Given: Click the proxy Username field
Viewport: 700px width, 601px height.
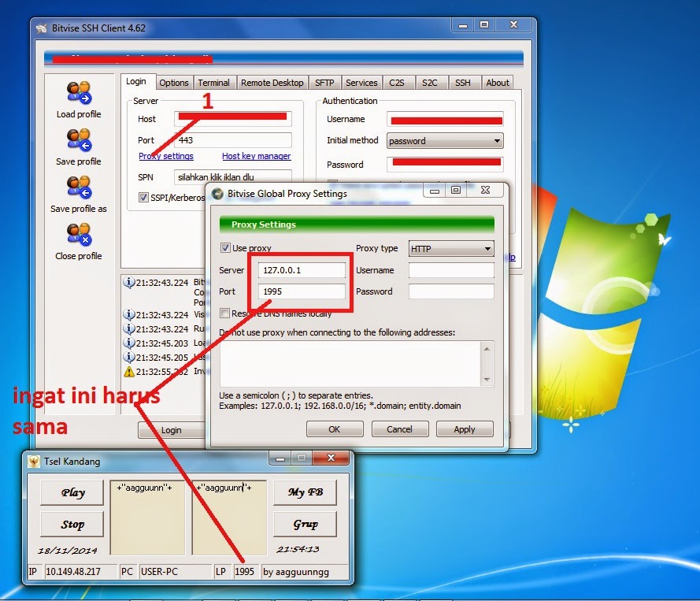Looking at the screenshot, I should pyautogui.click(x=451, y=270).
